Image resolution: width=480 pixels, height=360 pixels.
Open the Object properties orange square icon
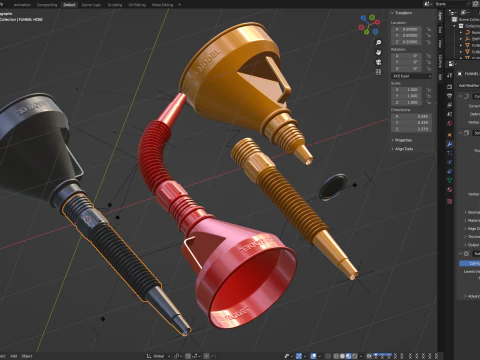(x=449, y=135)
